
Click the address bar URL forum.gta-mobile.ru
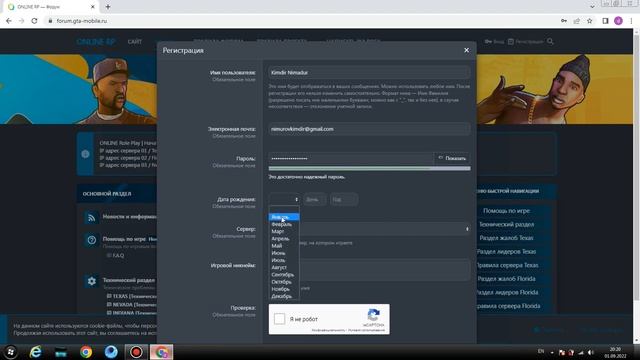click(x=82, y=21)
